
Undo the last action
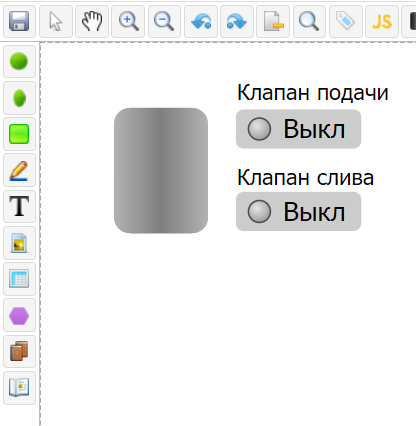click(201, 21)
